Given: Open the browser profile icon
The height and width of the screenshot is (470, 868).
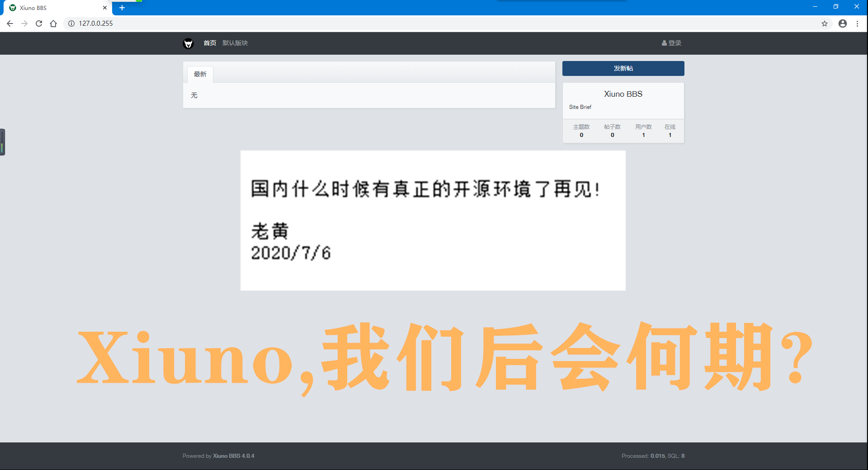Looking at the screenshot, I should [x=843, y=23].
